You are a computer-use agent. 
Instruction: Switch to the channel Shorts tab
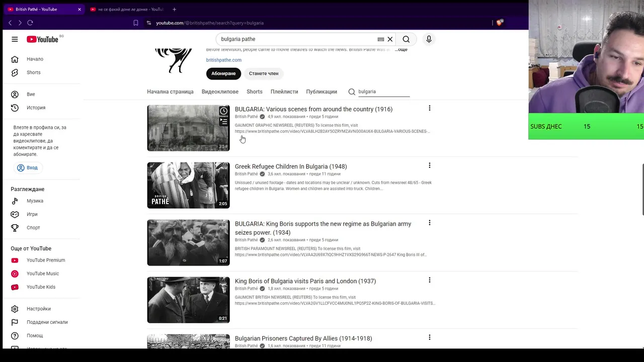pyautogui.click(x=255, y=92)
